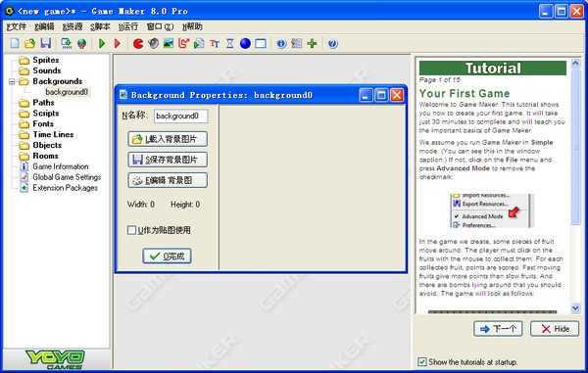Open the 文件 menu
Image resolution: width=588 pixels, height=373 pixels.
(x=17, y=26)
